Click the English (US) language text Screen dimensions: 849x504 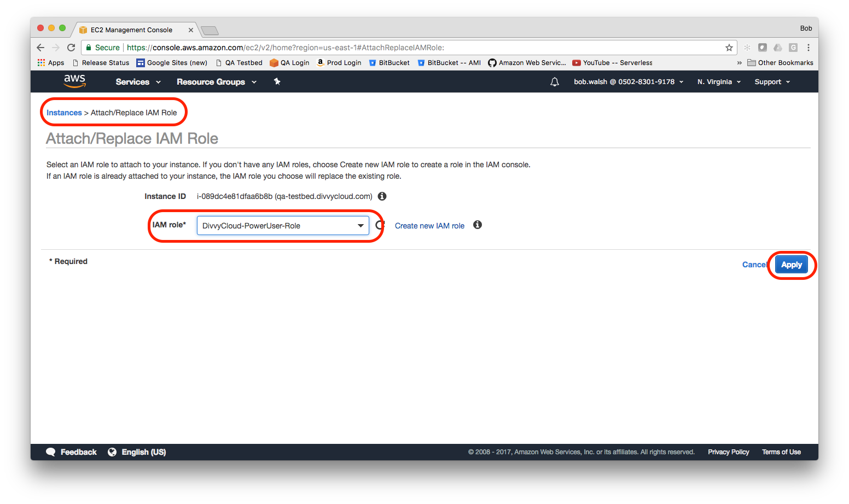(144, 452)
